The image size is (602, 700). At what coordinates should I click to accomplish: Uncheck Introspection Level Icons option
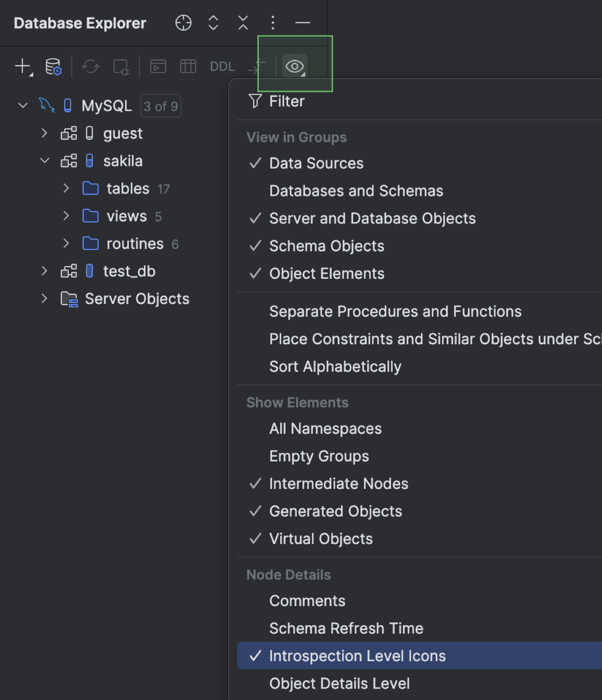point(357,656)
